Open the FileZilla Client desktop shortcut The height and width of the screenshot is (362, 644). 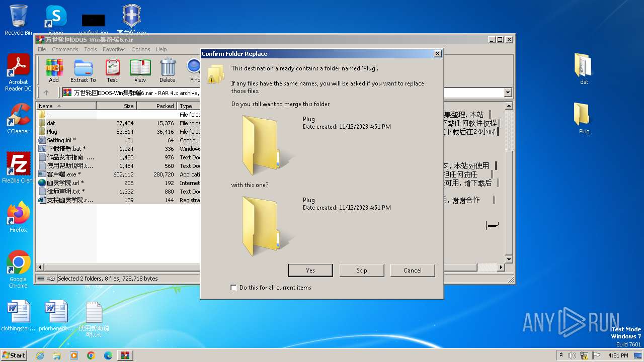coord(18,168)
